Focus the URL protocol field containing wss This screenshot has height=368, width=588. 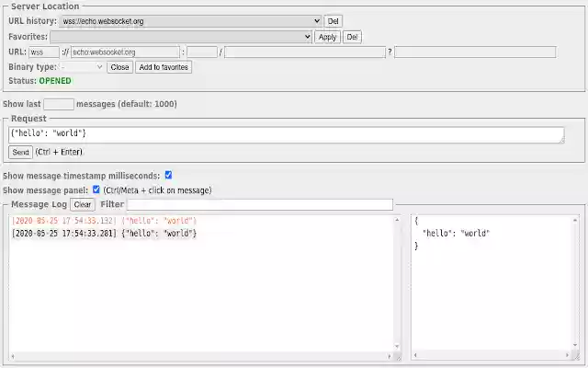(44, 52)
